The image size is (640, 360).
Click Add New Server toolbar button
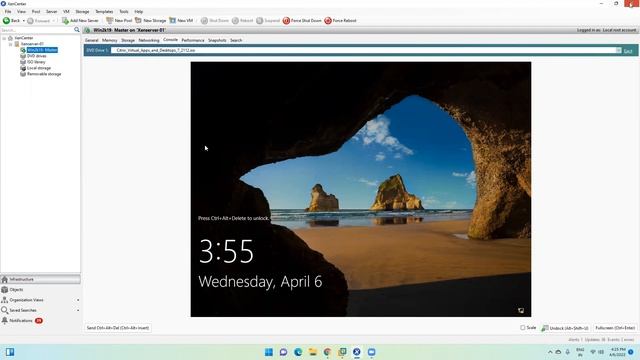pos(80,20)
